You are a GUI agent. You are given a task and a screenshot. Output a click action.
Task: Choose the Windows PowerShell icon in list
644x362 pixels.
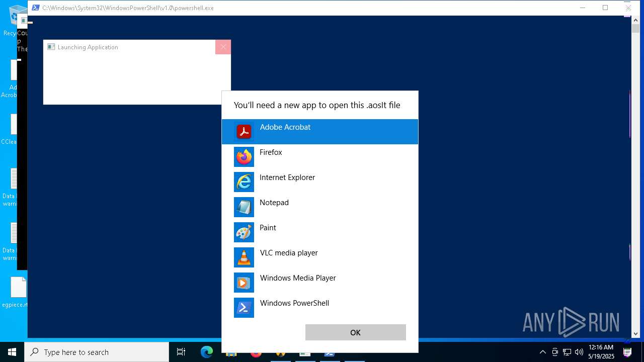244,308
